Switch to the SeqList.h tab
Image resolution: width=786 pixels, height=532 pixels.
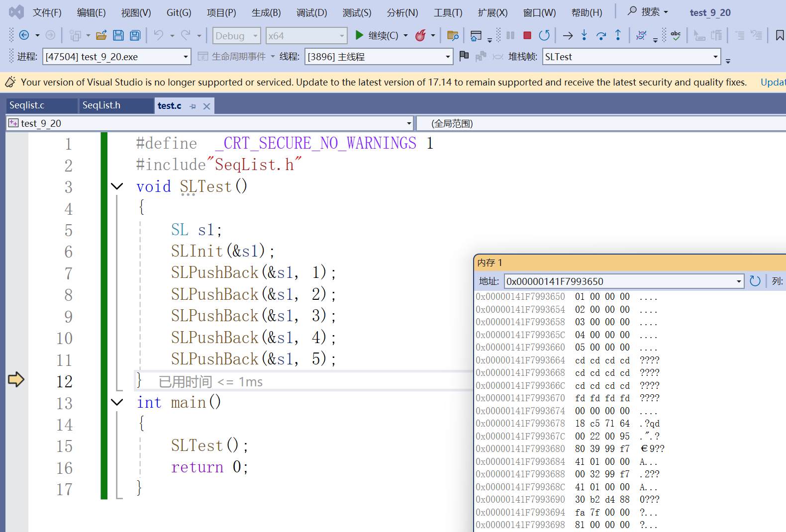click(x=116, y=105)
